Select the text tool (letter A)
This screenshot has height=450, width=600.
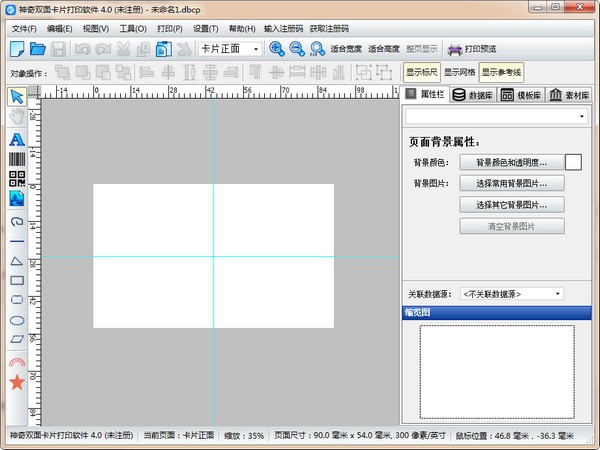(16, 138)
